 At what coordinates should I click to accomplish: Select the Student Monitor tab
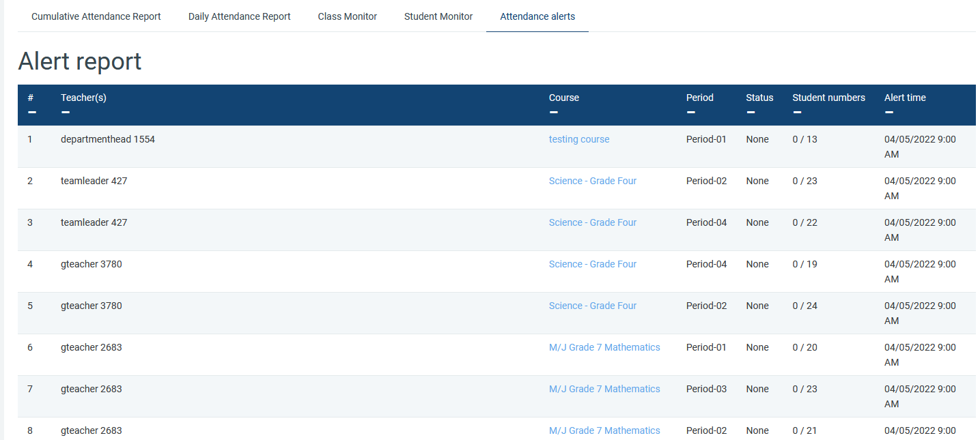[438, 16]
